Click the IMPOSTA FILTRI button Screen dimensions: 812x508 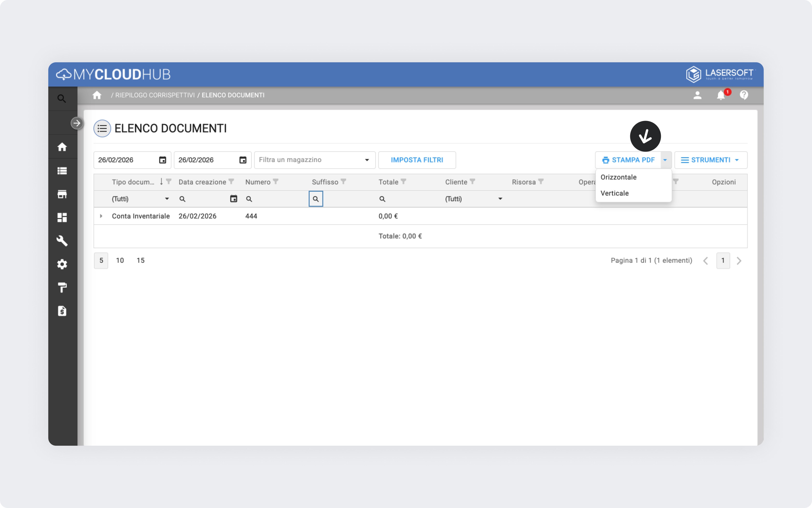tap(417, 160)
